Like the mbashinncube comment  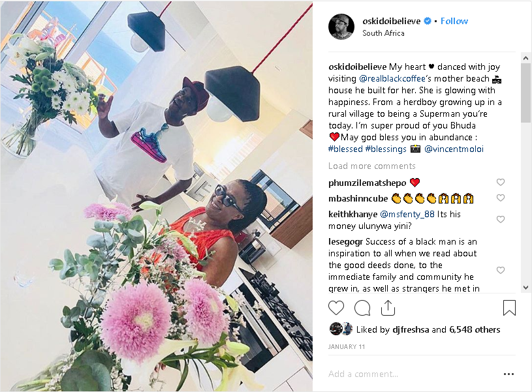click(x=501, y=198)
